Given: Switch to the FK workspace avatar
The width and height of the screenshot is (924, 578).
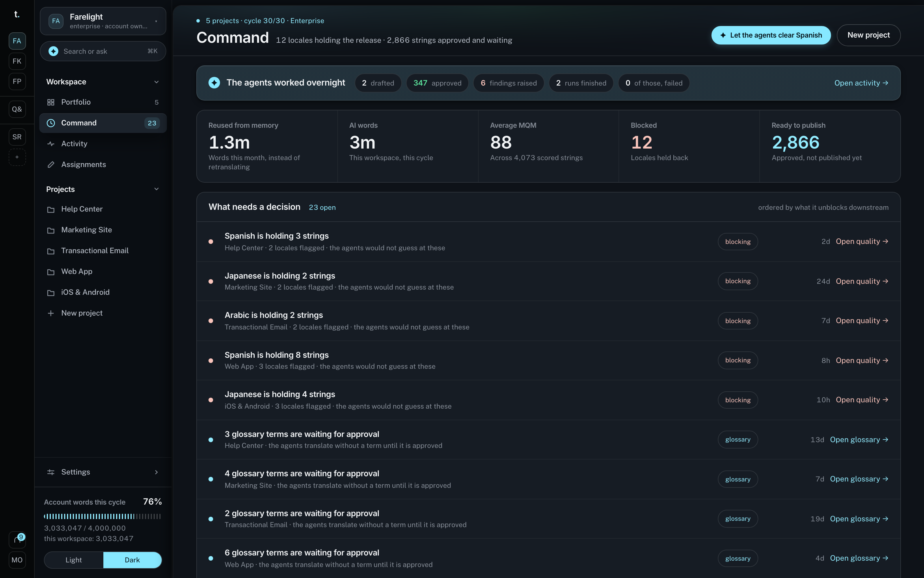Looking at the screenshot, I should click(17, 61).
